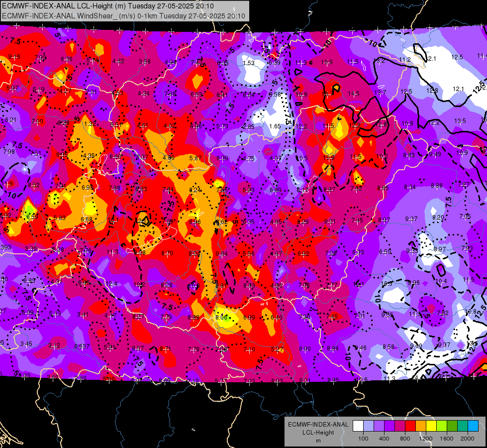Click the wind shear value 10.6
Screen dimensions: 487x448
coord(362,379)
